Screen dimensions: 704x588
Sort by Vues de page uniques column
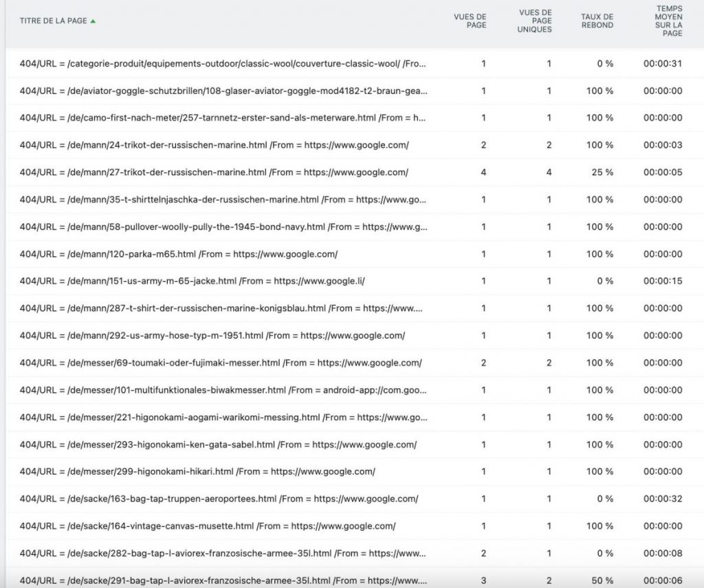pyautogui.click(x=534, y=21)
